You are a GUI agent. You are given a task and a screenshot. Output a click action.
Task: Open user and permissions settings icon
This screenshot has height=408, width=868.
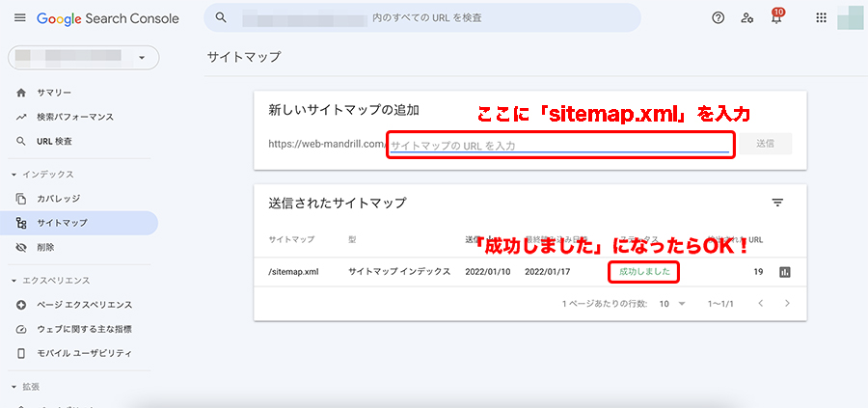click(746, 18)
